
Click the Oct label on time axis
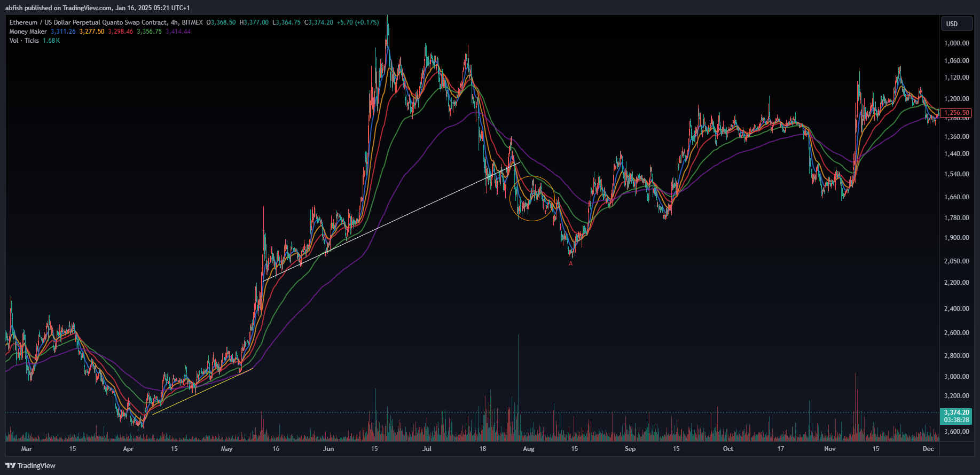(728, 449)
